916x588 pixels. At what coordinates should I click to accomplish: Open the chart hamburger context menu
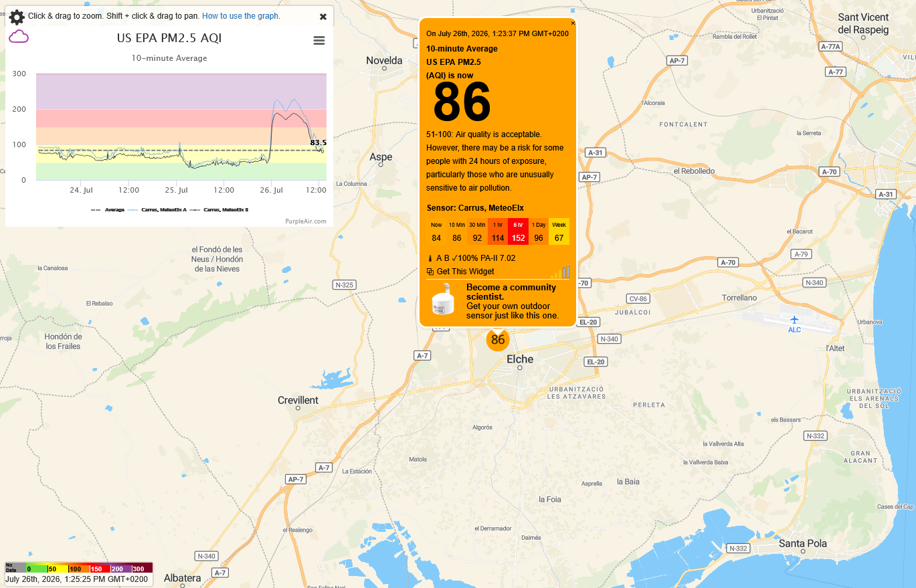(x=319, y=41)
